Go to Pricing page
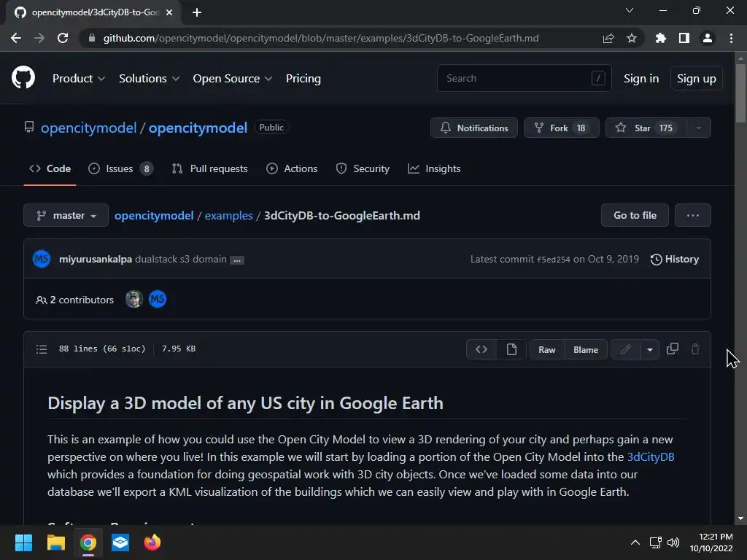747x560 pixels. (303, 79)
